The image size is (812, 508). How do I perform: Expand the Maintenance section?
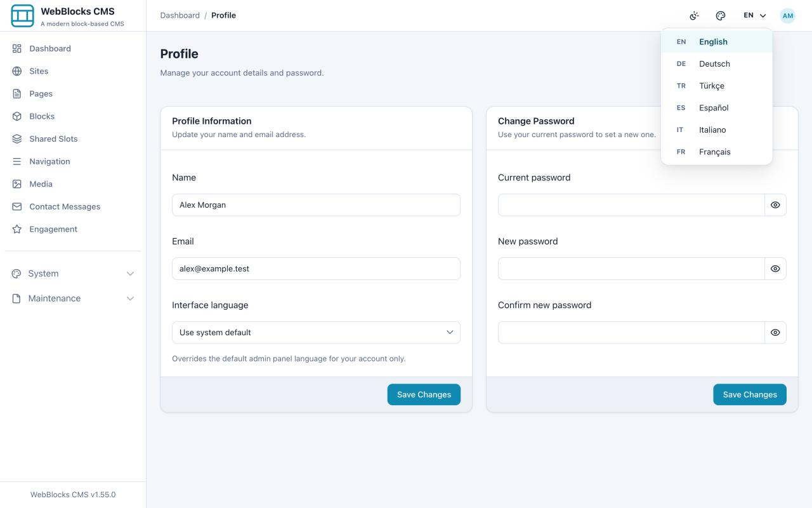pyautogui.click(x=73, y=298)
